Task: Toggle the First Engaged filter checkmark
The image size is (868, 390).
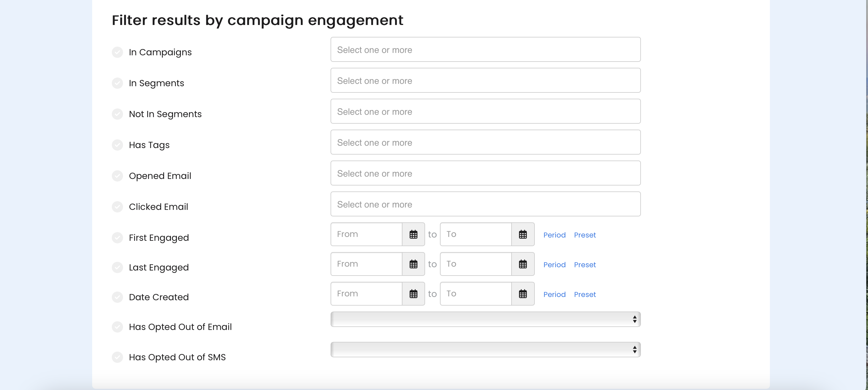Action: point(117,238)
